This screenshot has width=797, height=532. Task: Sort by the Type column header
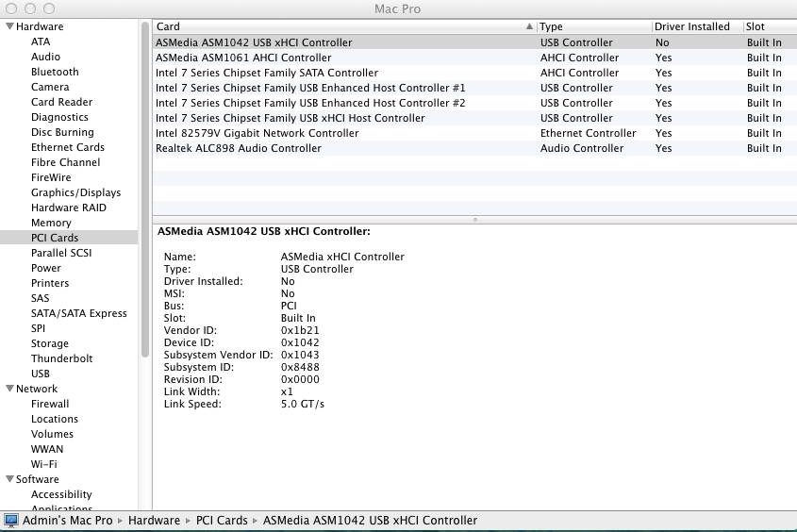593,26
